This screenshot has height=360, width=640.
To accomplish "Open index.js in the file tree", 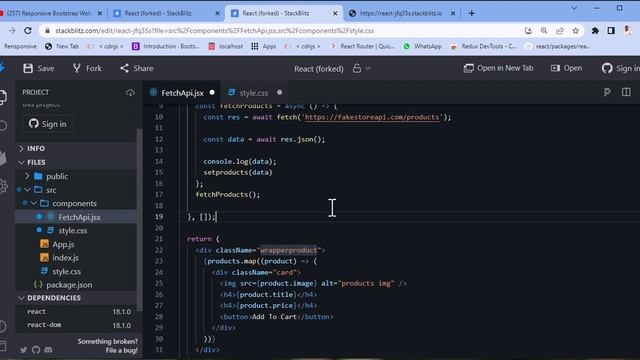I will click(x=65, y=258).
